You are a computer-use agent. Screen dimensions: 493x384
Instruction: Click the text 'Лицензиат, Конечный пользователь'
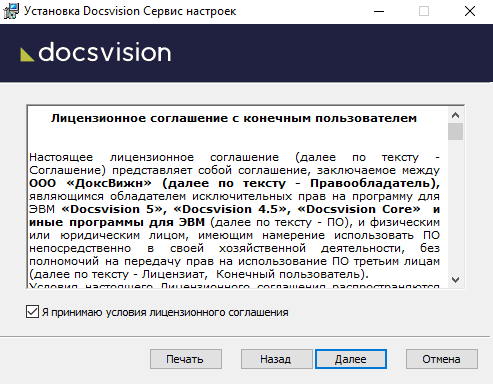click(251, 274)
